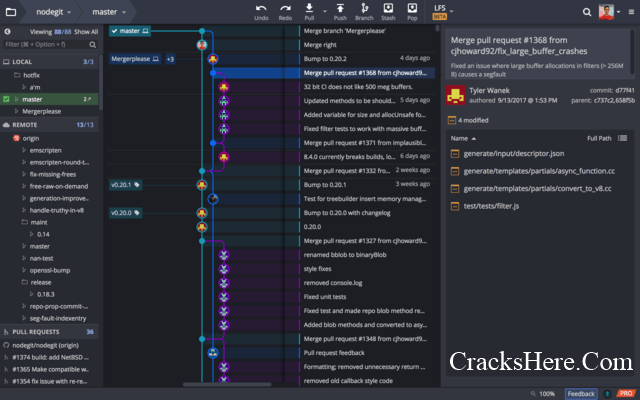This screenshot has width=640, height=400.
Task: Create a branch with Branch icon
Action: (364, 8)
